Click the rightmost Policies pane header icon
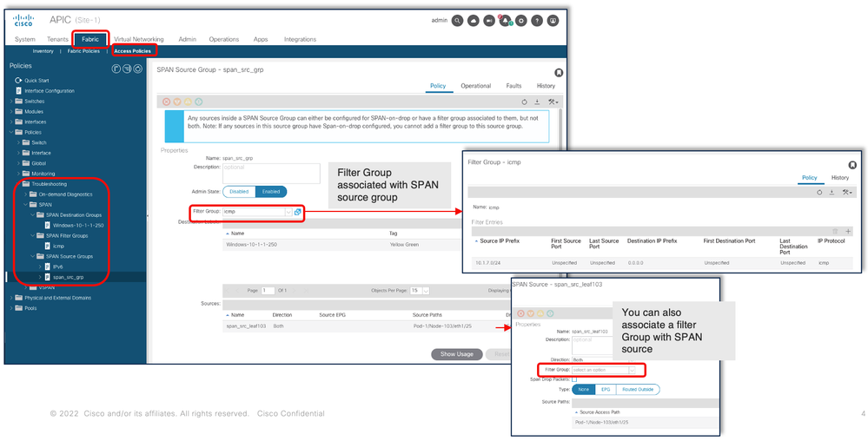This screenshot has width=868, height=441. tap(138, 69)
